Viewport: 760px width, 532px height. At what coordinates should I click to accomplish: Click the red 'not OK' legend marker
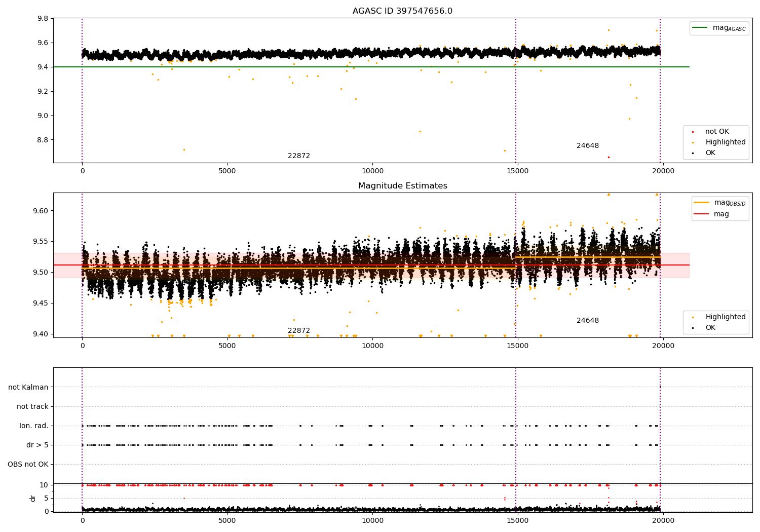point(693,132)
